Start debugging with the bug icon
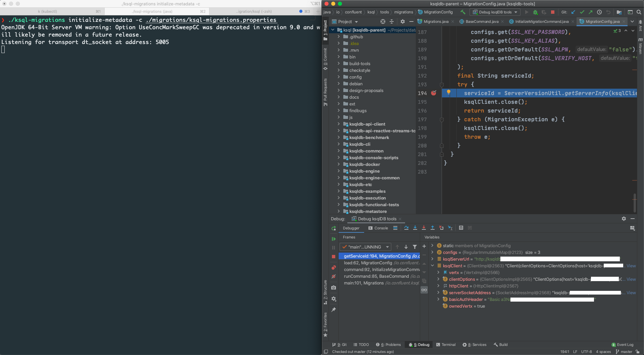 (x=535, y=12)
